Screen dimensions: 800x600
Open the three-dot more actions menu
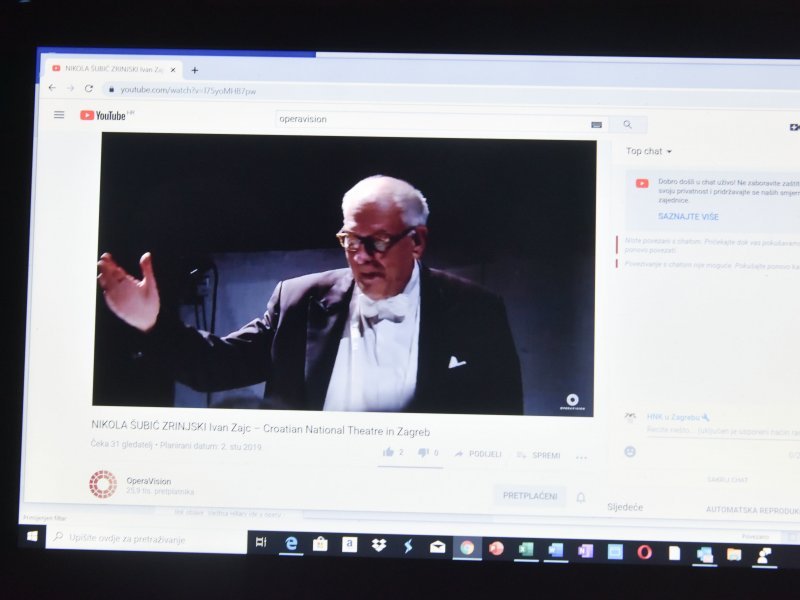[581, 457]
